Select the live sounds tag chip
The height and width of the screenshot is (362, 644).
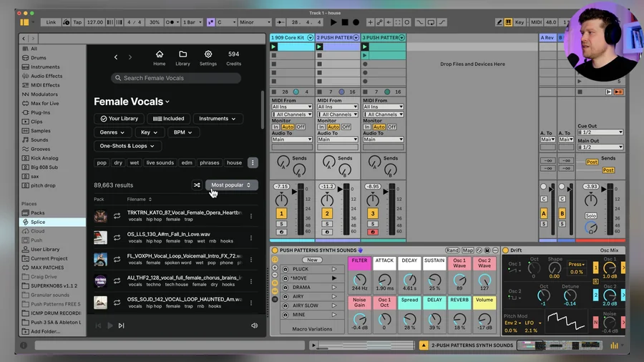click(160, 162)
